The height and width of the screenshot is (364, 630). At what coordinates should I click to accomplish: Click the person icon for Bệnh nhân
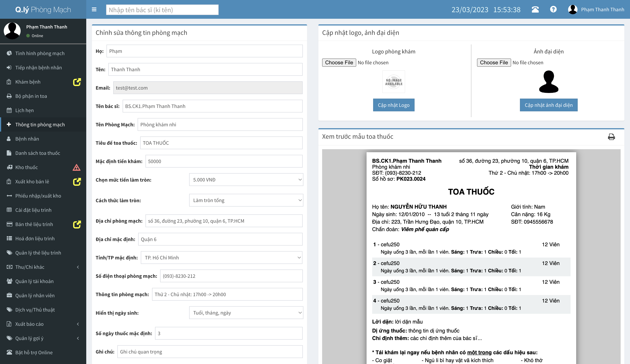(9, 139)
